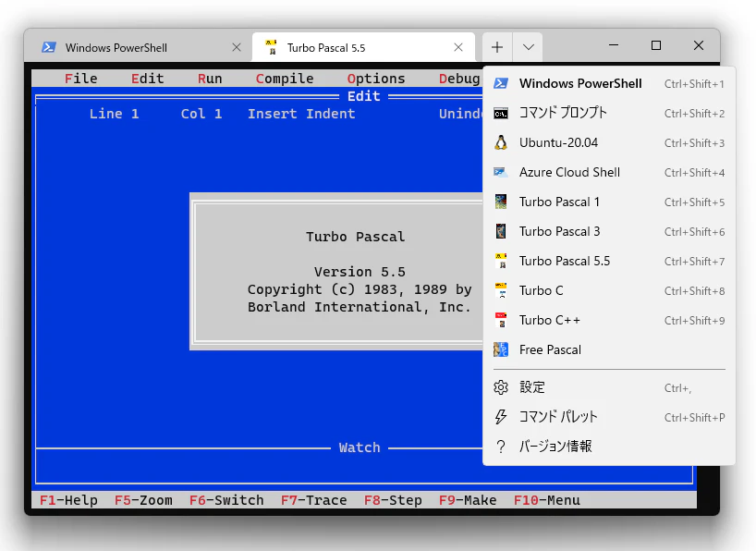Click the Turbo Pascal 5.5 tab icon
Screen dimensions: 756x551
(271, 47)
